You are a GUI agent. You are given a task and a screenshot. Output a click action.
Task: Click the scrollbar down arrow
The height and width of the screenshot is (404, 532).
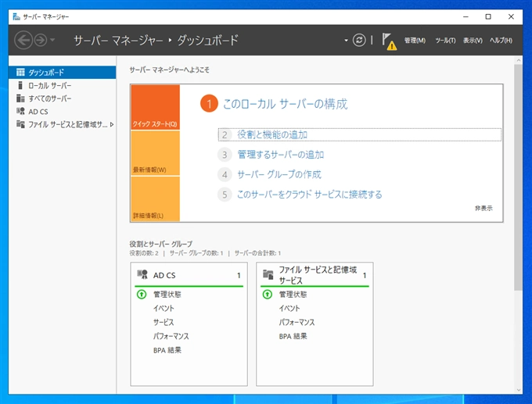[x=518, y=390]
